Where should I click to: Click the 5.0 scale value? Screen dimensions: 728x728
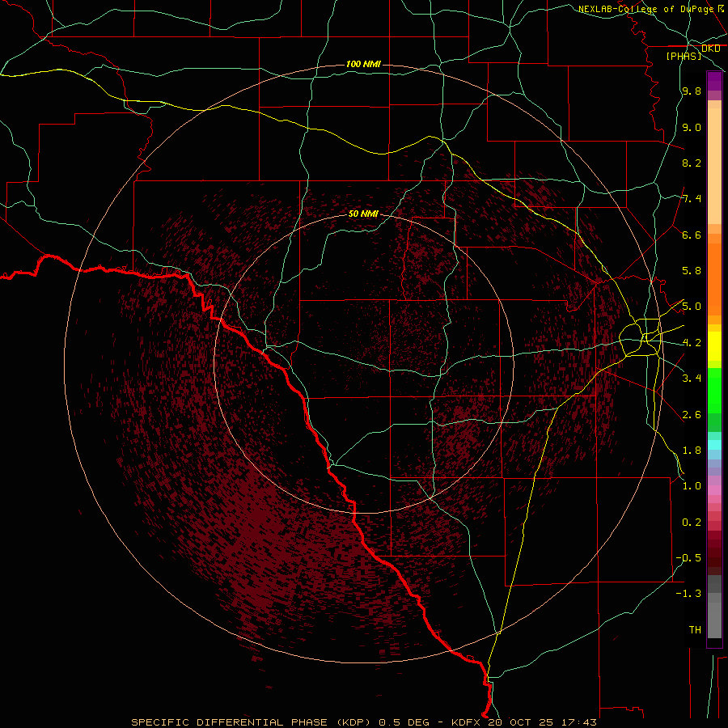click(692, 307)
